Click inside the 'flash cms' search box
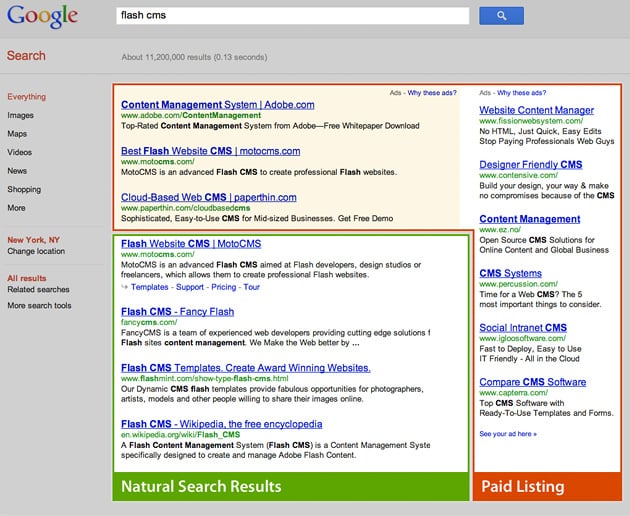 point(292,16)
